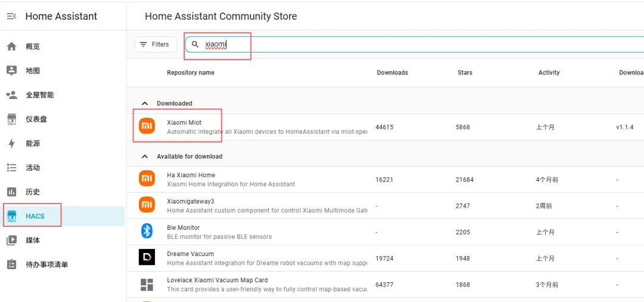This screenshot has width=644, height=302.
Task: Select HACS in the sidebar
Action: [x=63, y=216]
